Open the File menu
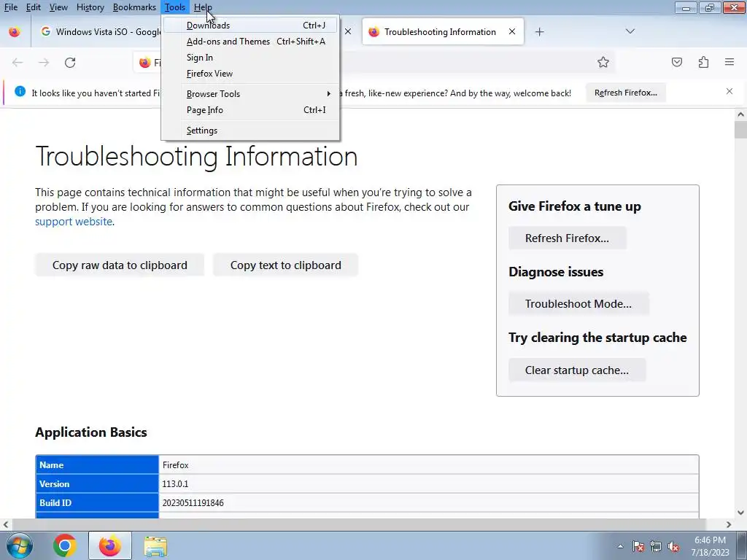 11,7
